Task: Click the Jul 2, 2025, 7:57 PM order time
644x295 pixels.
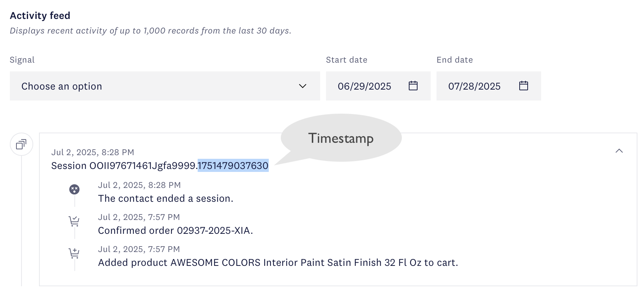Action: click(139, 217)
